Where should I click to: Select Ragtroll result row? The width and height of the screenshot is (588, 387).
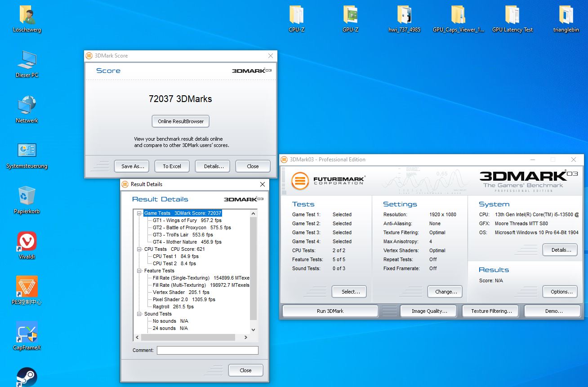tap(173, 307)
